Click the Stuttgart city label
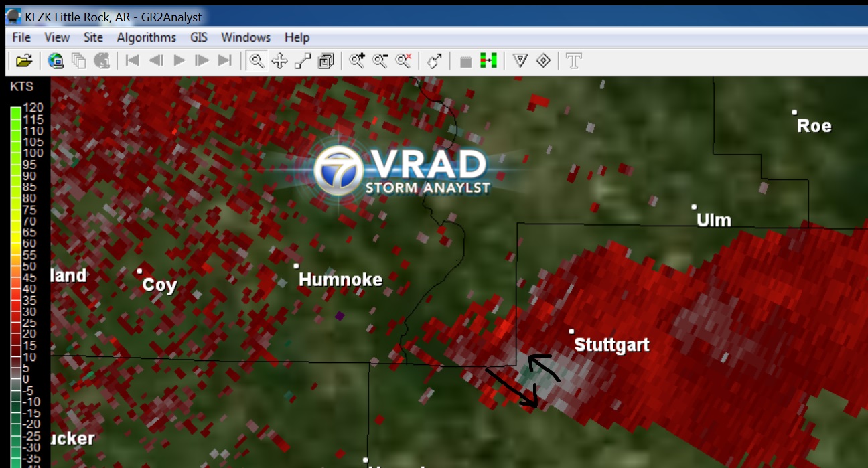Screen dimensions: 868x468 pos(612,345)
